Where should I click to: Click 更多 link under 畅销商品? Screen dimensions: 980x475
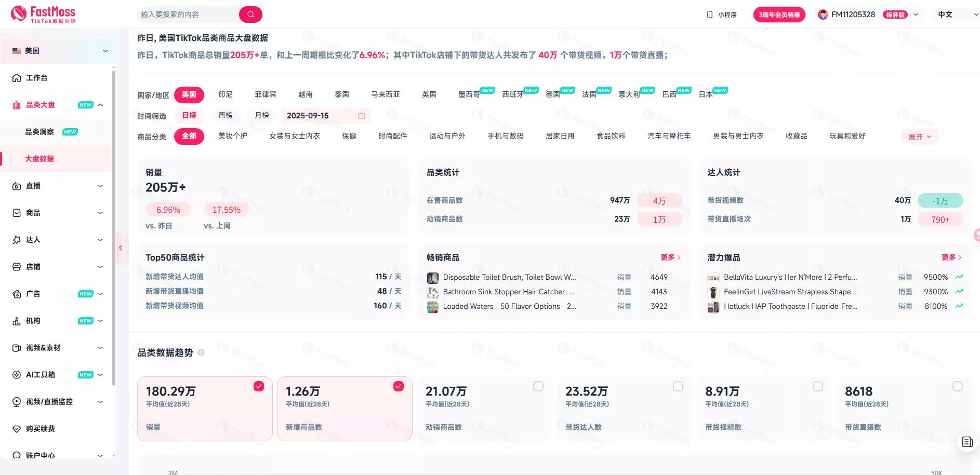coord(670,257)
